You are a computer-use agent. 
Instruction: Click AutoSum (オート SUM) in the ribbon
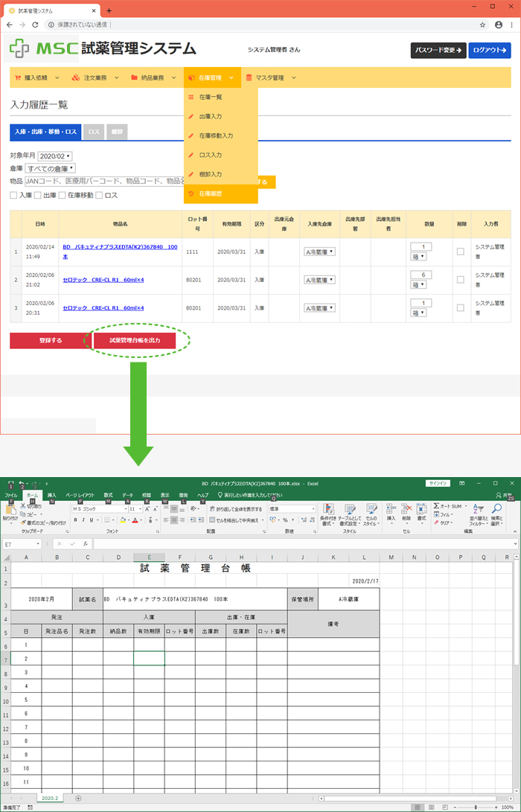(x=449, y=506)
